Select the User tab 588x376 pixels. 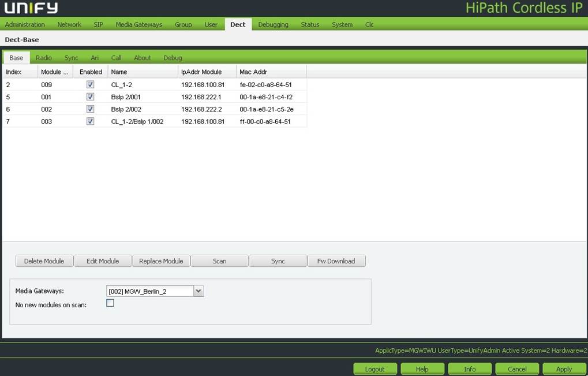(211, 24)
